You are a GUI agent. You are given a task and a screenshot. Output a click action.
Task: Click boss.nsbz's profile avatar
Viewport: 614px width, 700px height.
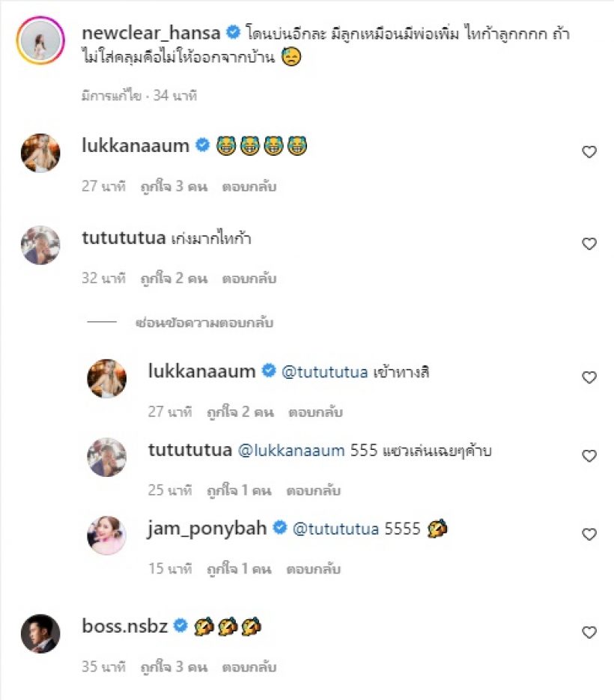(40, 633)
